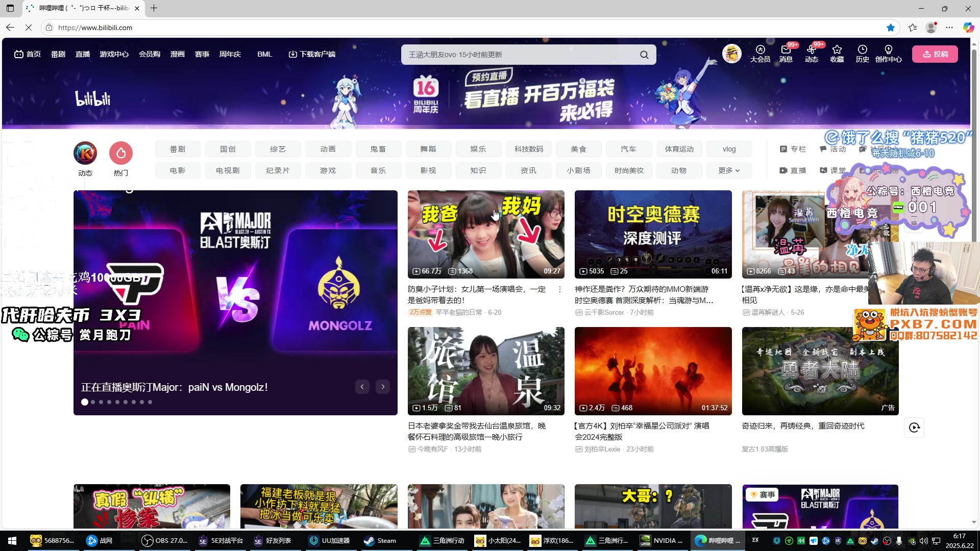Screen dimensions: 980x551
Task: Open Steam in taskbar
Action: click(380, 541)
